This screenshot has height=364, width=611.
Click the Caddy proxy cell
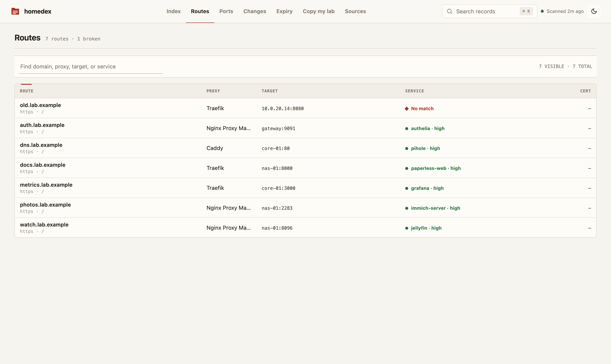tap(215, 148)
